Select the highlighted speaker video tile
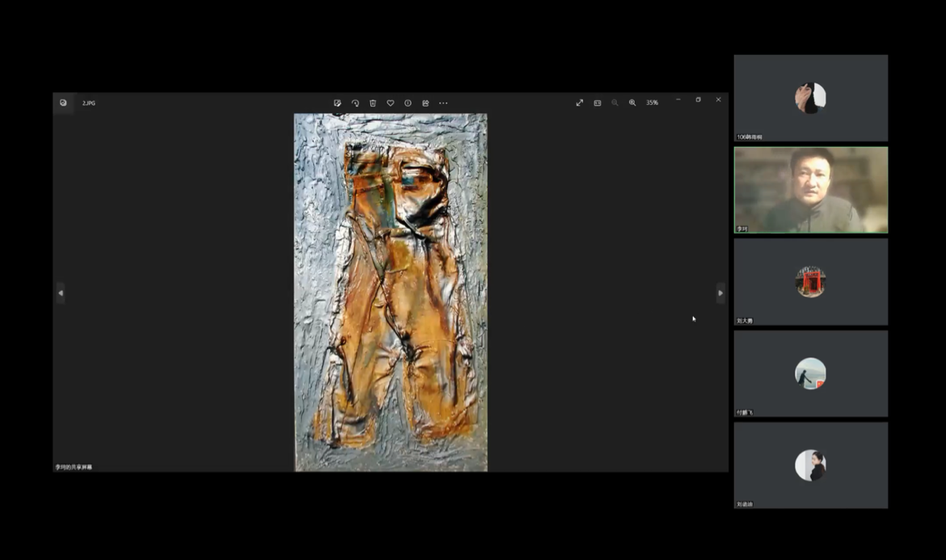 coord(811,190)
